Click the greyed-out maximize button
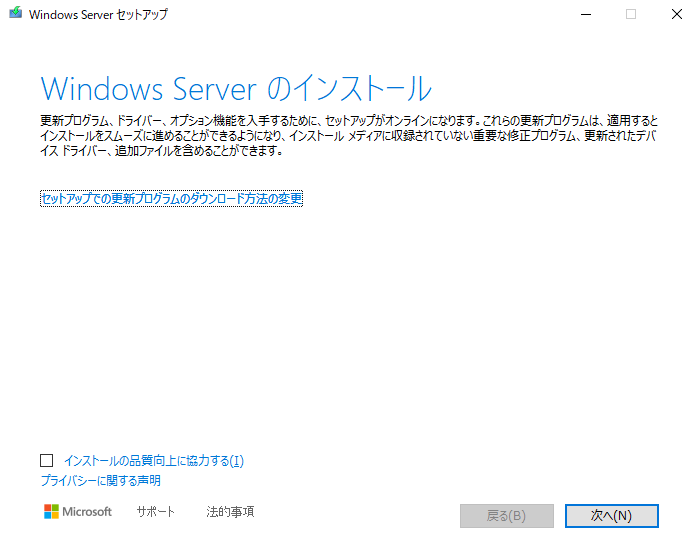Viewport: 699px width, 549px height. (x=631, y=14)
